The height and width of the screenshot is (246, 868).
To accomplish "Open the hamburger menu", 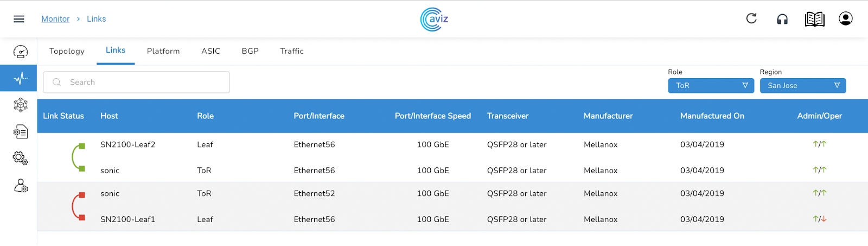I will point(19,19).
